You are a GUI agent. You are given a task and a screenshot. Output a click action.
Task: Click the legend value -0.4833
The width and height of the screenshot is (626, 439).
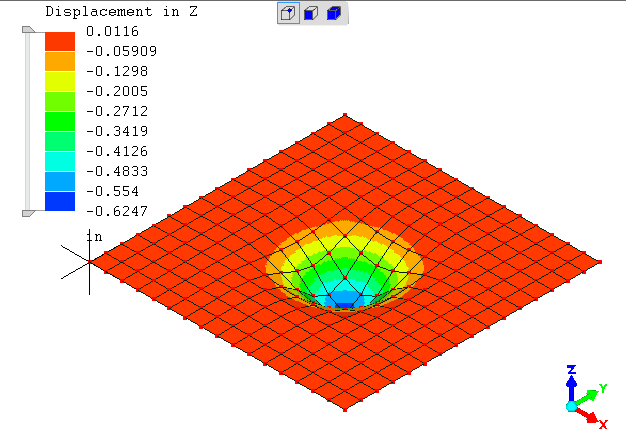(117, 171)
